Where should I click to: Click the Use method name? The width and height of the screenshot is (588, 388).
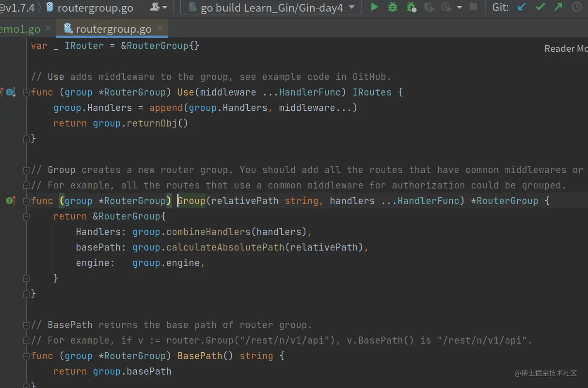185,92
